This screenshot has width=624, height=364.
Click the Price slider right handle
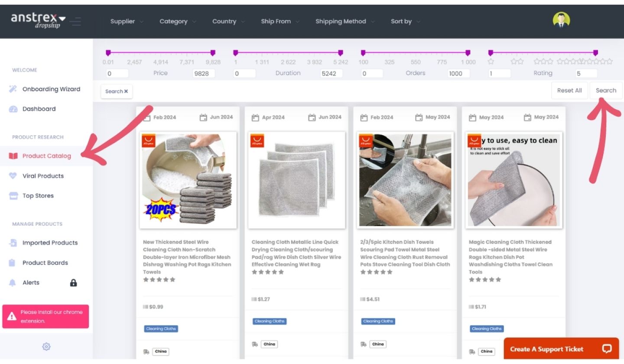tap(213, 53)
